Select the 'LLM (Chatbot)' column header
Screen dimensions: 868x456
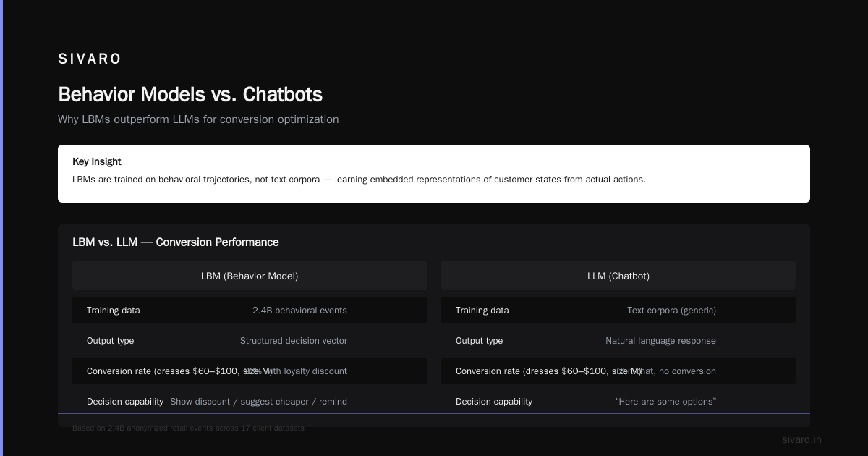pyautogui.click(x=618, y=276)
